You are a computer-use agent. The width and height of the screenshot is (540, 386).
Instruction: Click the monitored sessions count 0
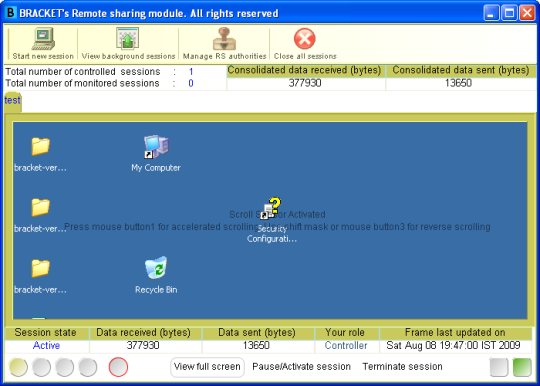tap(191, 83)
